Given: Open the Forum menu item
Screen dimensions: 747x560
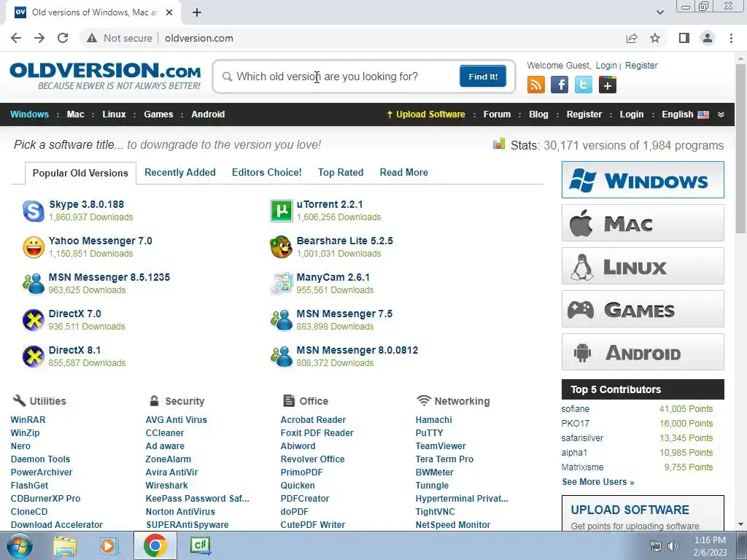Looking at the screenshot, I should click(x=497, y=114).
